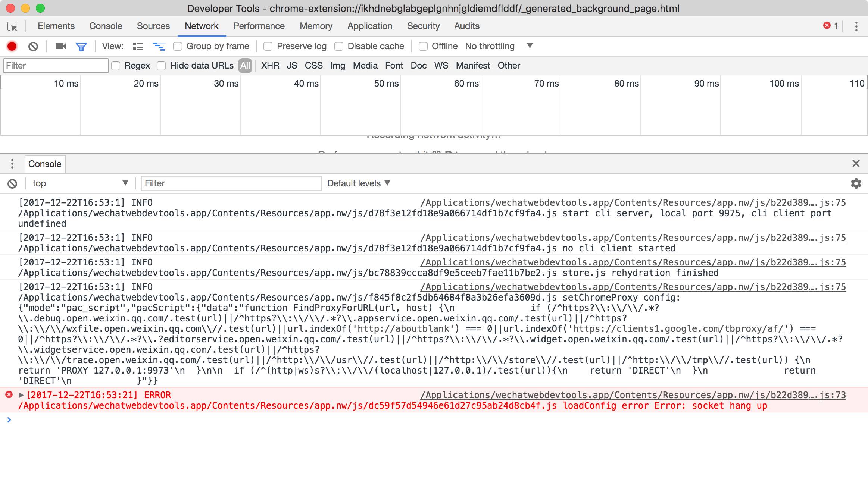Click the inspect element cursor icon
Image resolution: width=868 pixels, height=478 pixels.
pos(12,26)
